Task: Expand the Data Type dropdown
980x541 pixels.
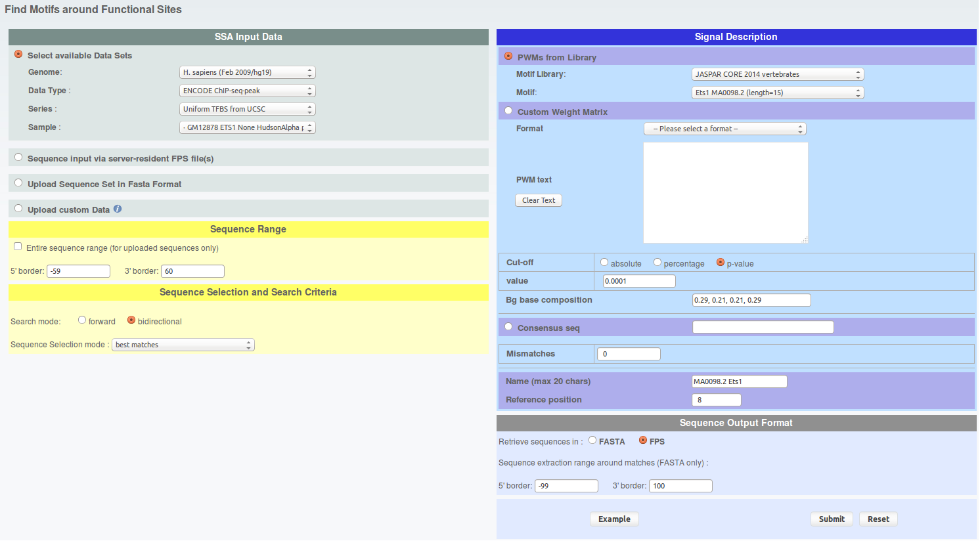Action: coord(247,91)
